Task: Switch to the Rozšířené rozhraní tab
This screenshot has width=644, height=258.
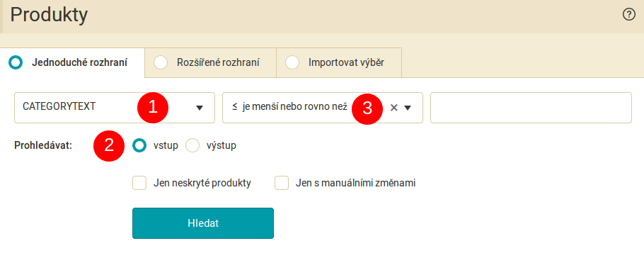Action: (210, 63)
